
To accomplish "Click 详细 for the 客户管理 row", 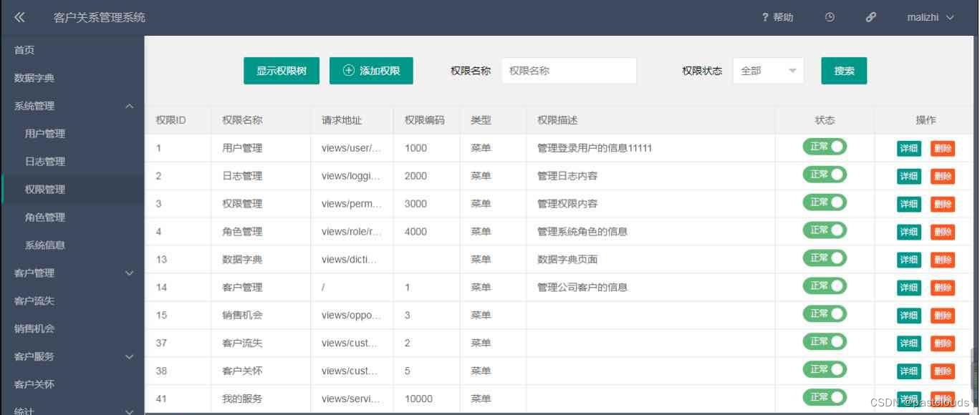I will 909,288.
